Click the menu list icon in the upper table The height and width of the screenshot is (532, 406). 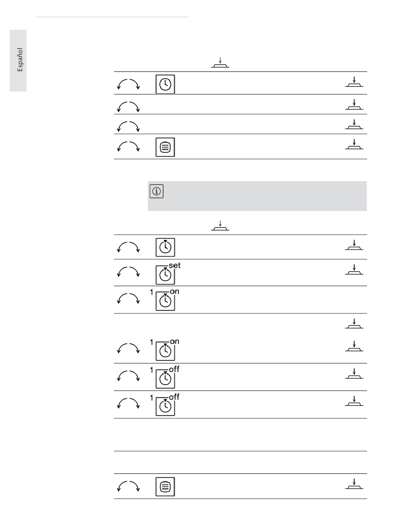(x=165, y=147)
